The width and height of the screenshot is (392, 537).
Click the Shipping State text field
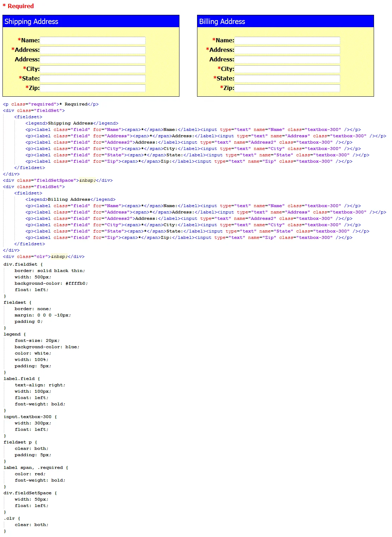[93, 79]
